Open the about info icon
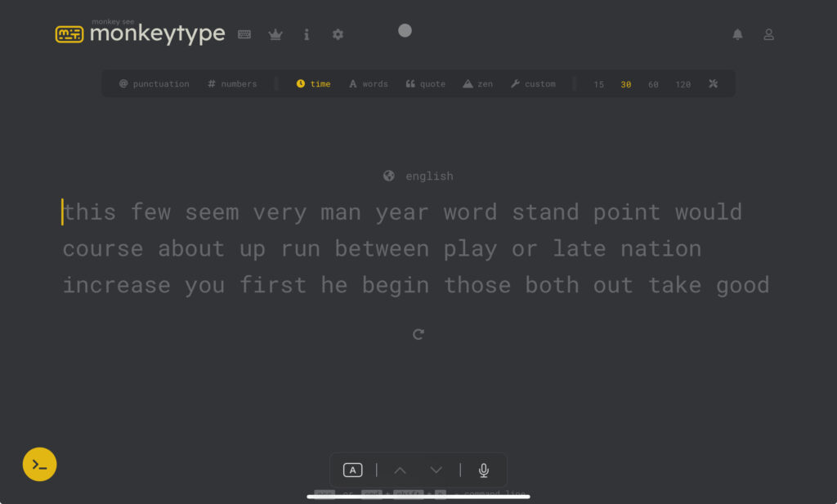Image resolution: width=837 pixels, height=504 pixels. [x=307, y=34]
